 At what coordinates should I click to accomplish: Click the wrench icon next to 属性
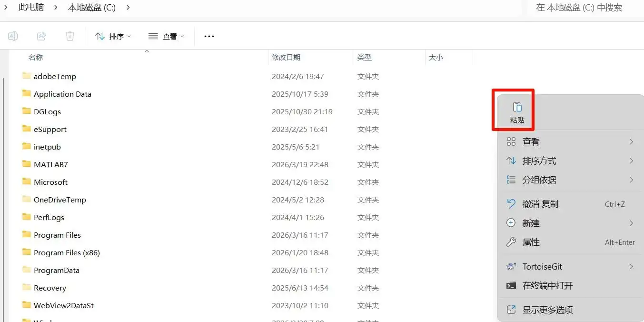pos(511,242)
